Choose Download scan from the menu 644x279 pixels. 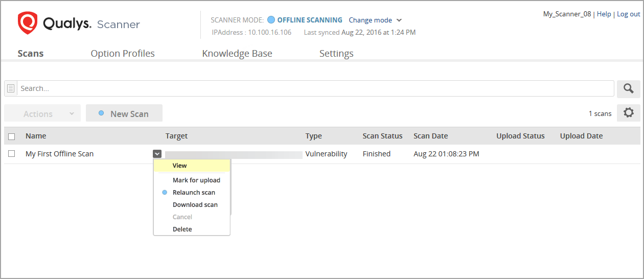(x=195, y=205)
